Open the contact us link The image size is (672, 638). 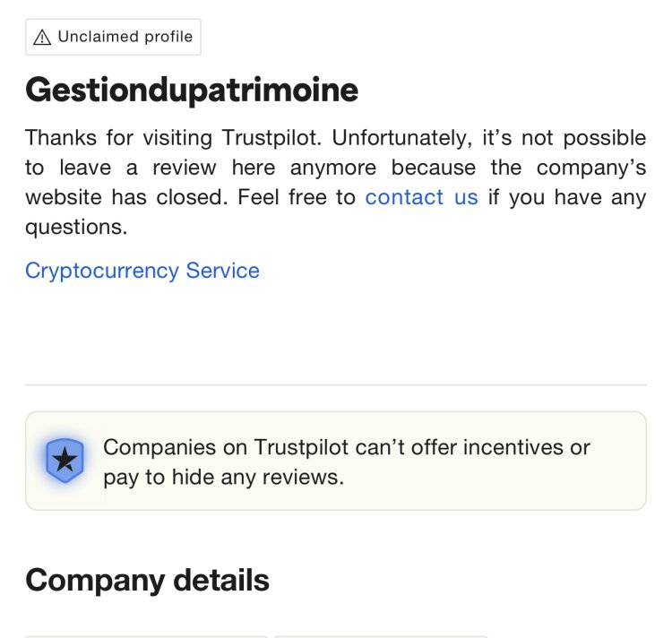click(x=421, y=197)
